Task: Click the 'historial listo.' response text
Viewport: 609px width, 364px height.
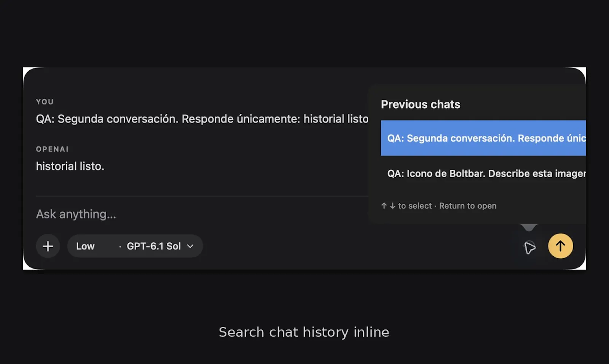Action: point(70,166)
